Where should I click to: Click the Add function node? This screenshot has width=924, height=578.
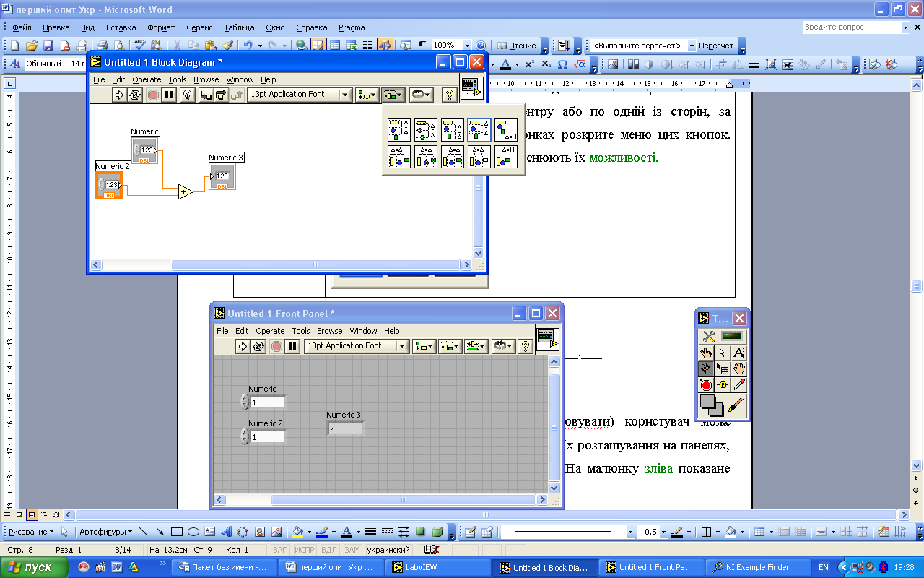pos(186,192)
